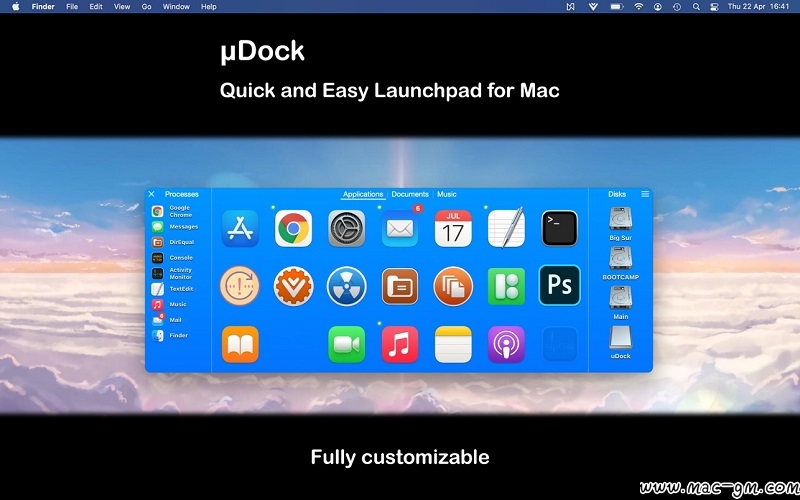Open the blue radiation symbol app
This screenshot has height=500, width=800.
click(346, 286)
